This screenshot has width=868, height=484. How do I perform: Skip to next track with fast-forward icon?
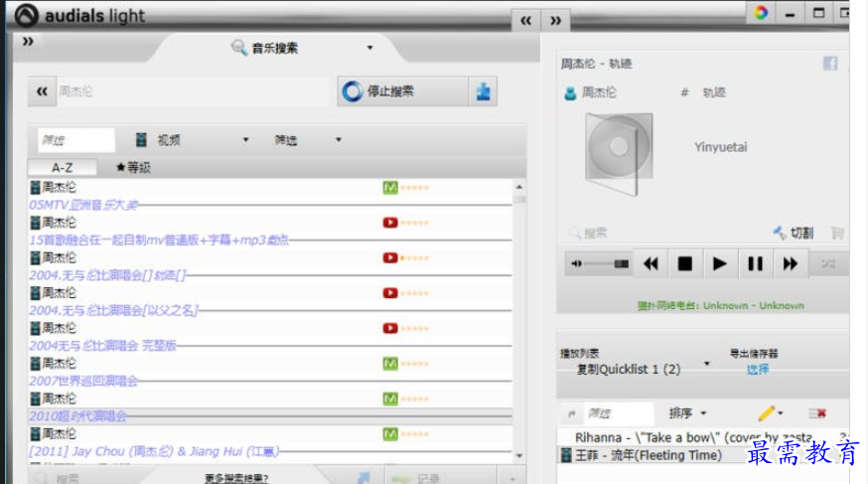click(x=790, y=263)
